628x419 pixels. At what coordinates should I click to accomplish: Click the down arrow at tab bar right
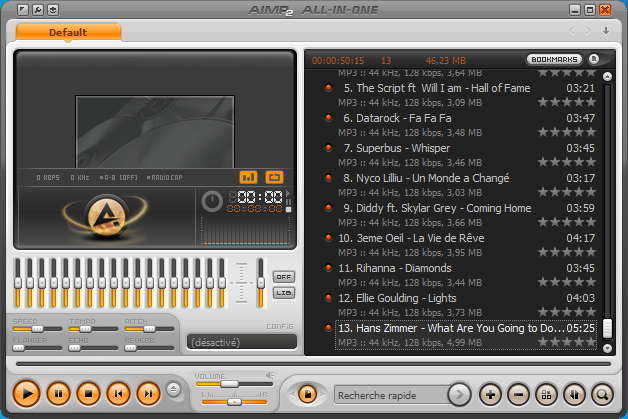click(606, 31)
